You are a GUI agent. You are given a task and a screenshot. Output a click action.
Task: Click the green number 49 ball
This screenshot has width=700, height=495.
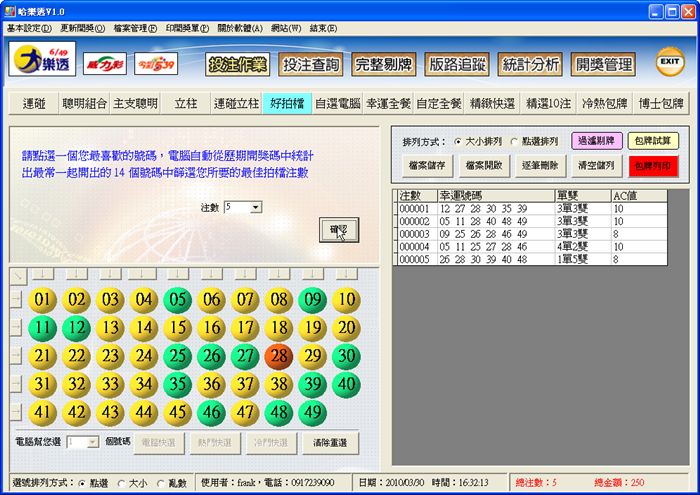click(x=312, y=412)
